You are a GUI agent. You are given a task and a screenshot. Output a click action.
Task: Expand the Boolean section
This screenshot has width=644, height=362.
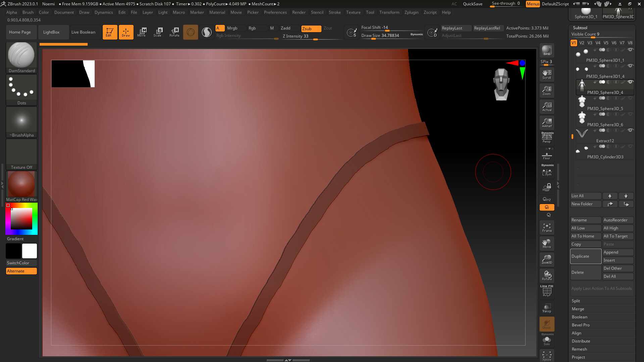click(x=579, y=317)
